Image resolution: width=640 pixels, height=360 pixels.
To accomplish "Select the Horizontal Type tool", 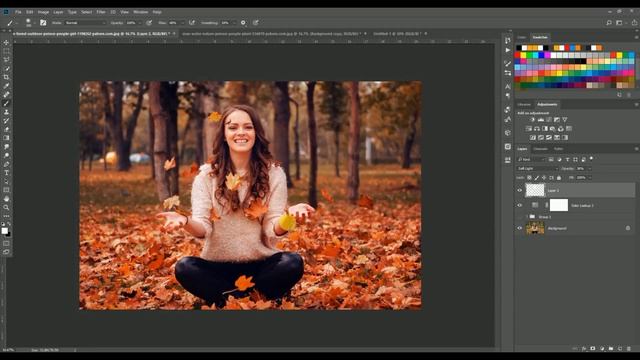I will (6, 173).
